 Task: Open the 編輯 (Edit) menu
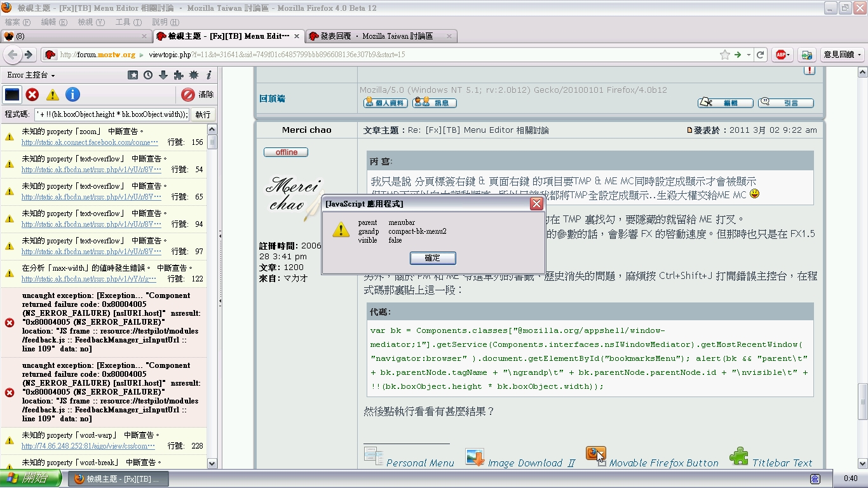tap(54, 22)
